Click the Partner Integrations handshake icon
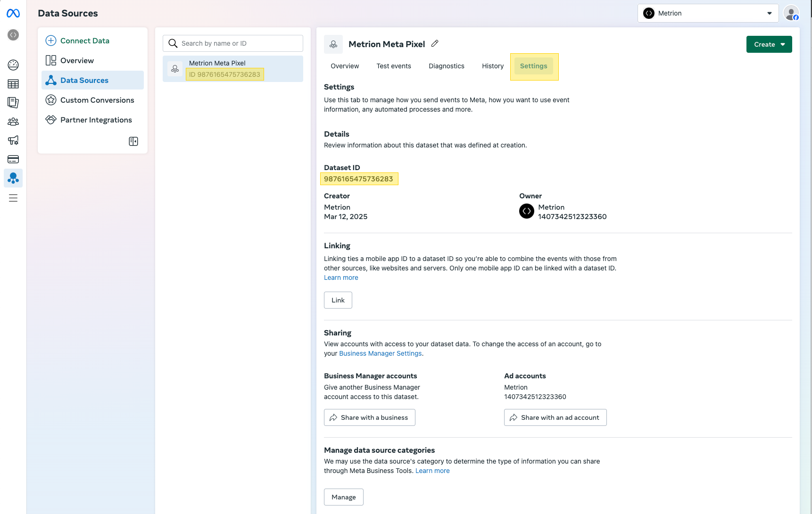The image size is (812, 514). 51,120
